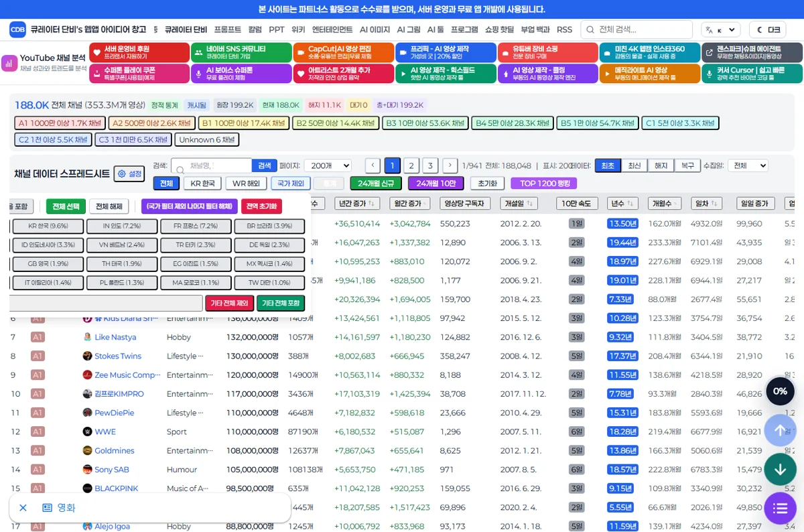Filter by C1 5천 이상 tier tag
Image resolution: width=804 pixels, height=532 pixels.
[x=680, y=123]
